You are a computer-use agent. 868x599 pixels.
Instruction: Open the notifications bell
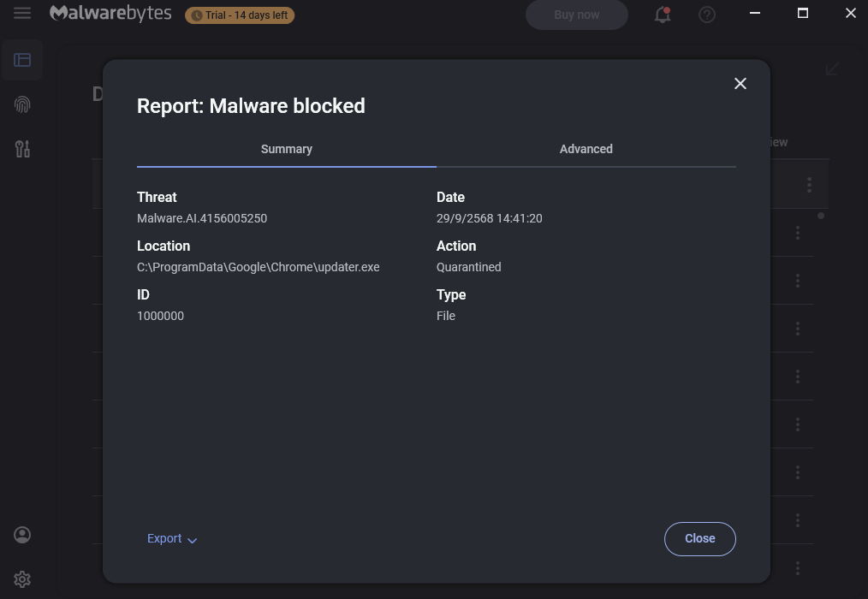click(x=663, y=15)
